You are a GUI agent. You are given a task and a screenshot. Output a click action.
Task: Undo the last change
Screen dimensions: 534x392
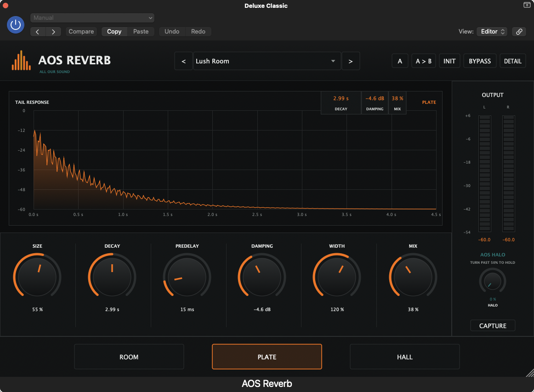pos(172,32)
